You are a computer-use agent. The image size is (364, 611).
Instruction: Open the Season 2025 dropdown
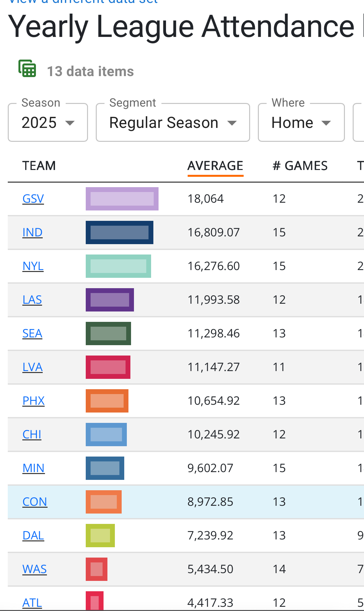(x=48, y=123)
